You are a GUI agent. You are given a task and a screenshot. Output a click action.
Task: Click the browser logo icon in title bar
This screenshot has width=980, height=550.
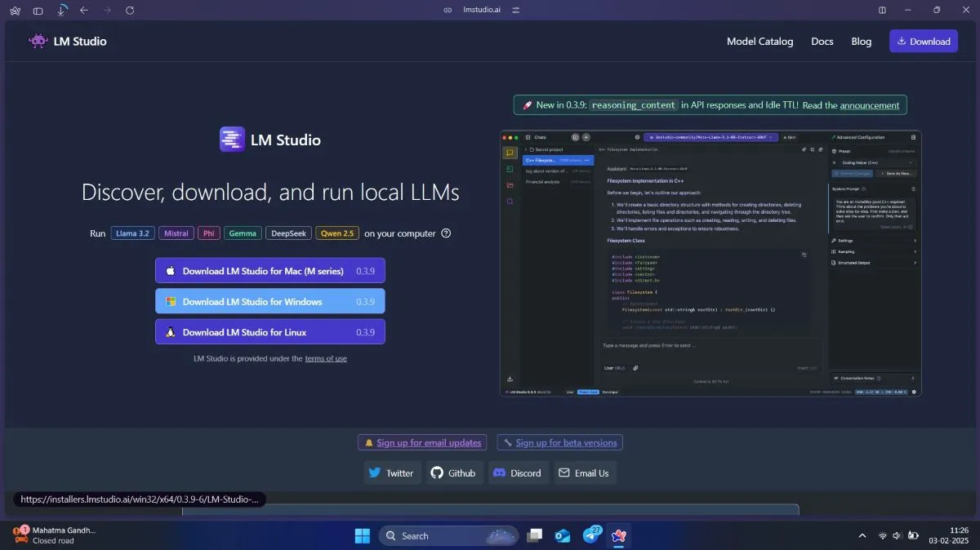pos(15,11)
